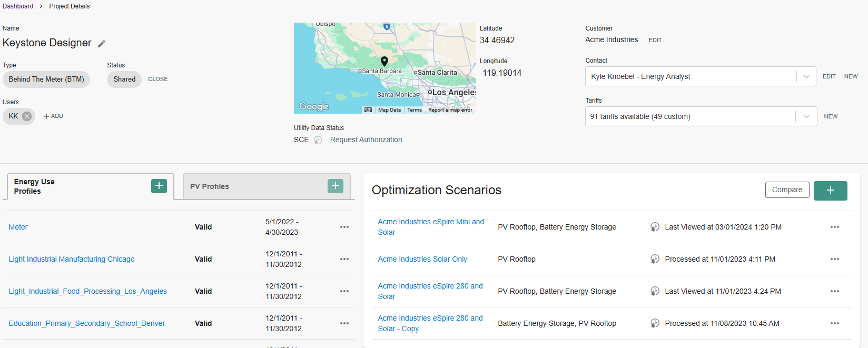Open menu for Education_Primary_Secondary_School_Denver profile

click(x=344, y=323)
